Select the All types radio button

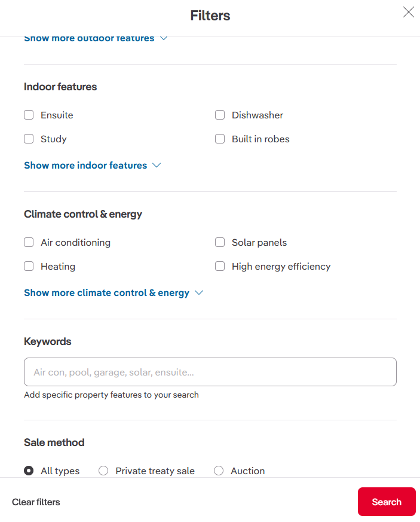(29, 471)
